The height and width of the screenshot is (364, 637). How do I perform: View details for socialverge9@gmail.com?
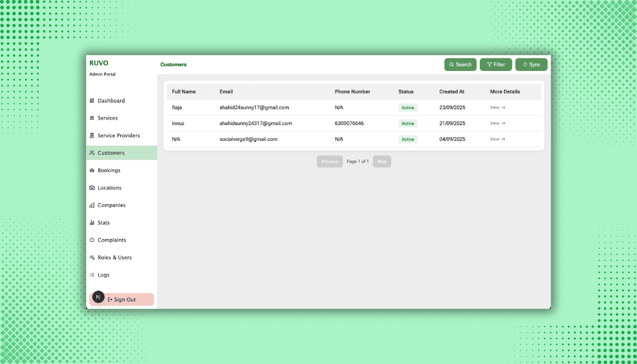[497, 139]
